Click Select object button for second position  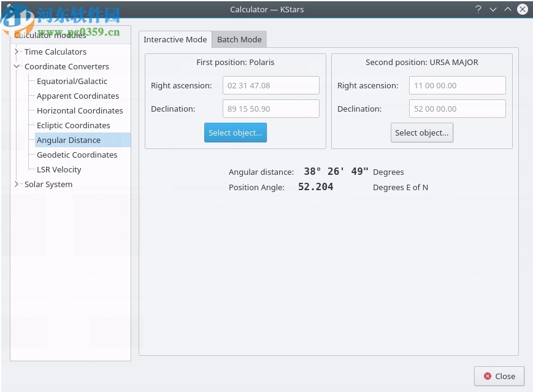coord(422,133)
